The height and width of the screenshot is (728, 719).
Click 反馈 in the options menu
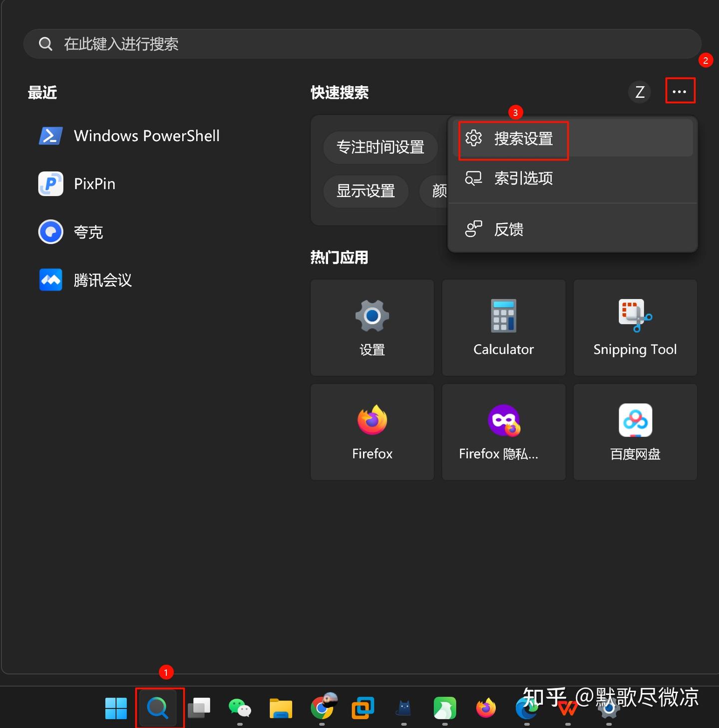tap(508, 230)
